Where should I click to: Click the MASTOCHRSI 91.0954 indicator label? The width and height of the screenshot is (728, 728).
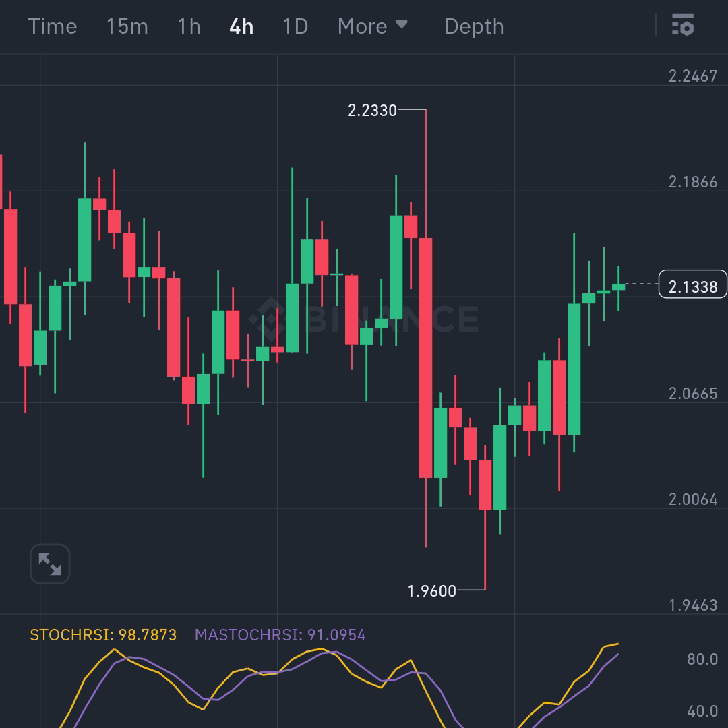point(280,635)
